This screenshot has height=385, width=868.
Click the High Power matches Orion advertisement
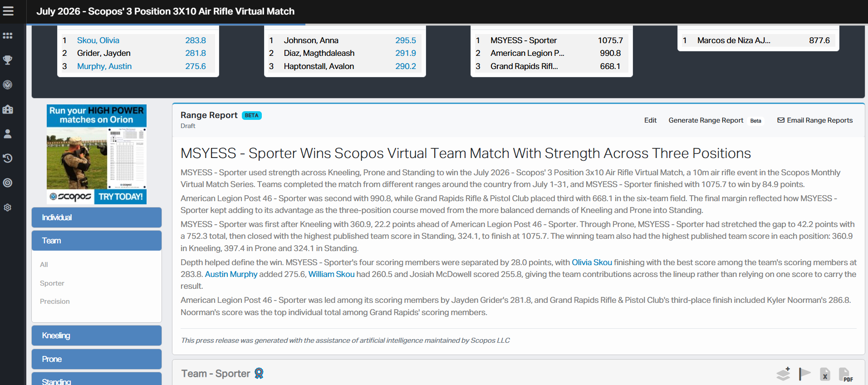[x=97, y=154]
